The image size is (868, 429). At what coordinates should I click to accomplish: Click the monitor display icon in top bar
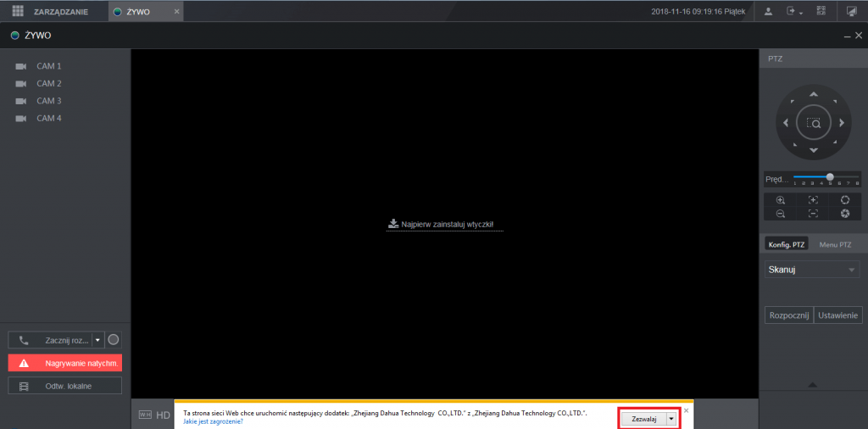[851, 12]
